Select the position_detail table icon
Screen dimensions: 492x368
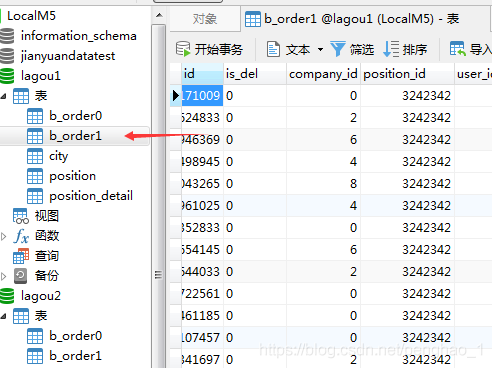35,196
